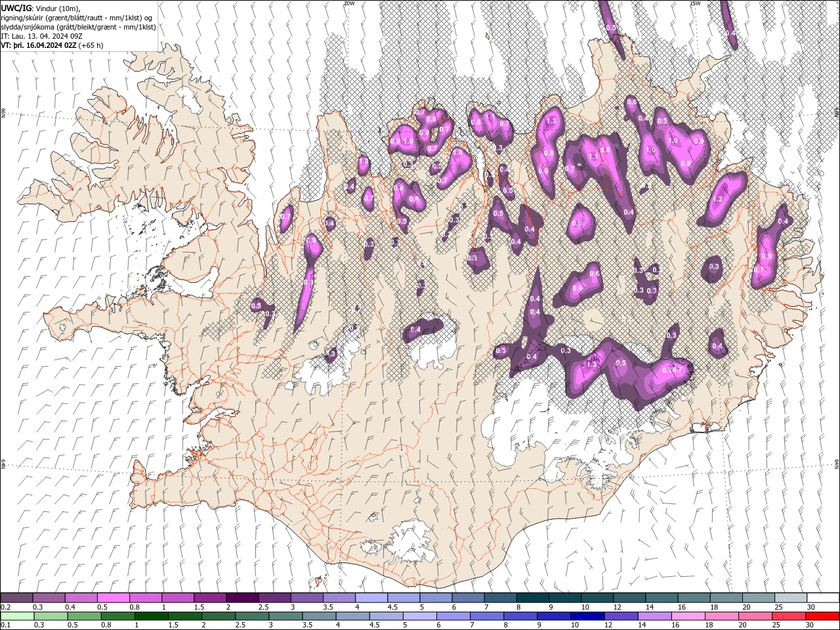840x630 pixels.
Task: Pick the grey-green 3 rain scale swatch
Action: [x=285, y=616]
